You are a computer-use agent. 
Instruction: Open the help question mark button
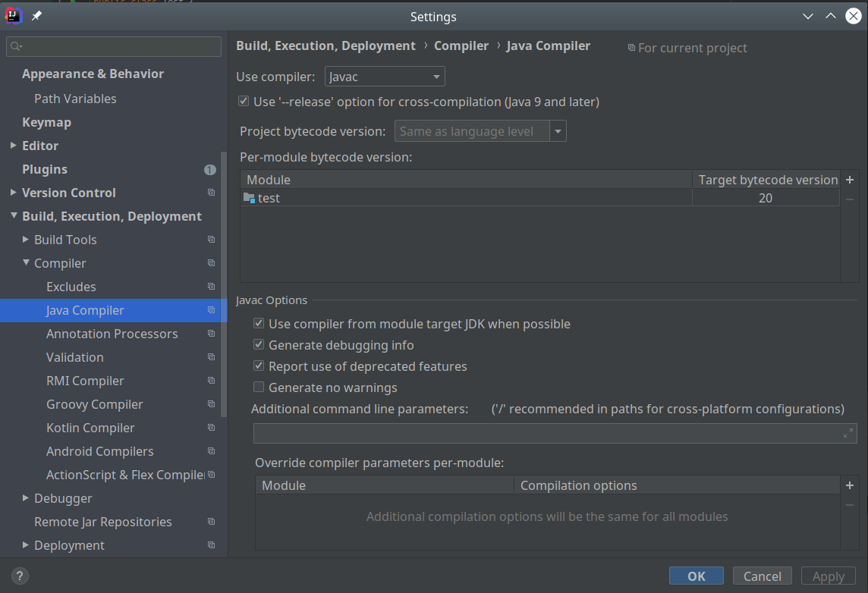coord(20,576)
